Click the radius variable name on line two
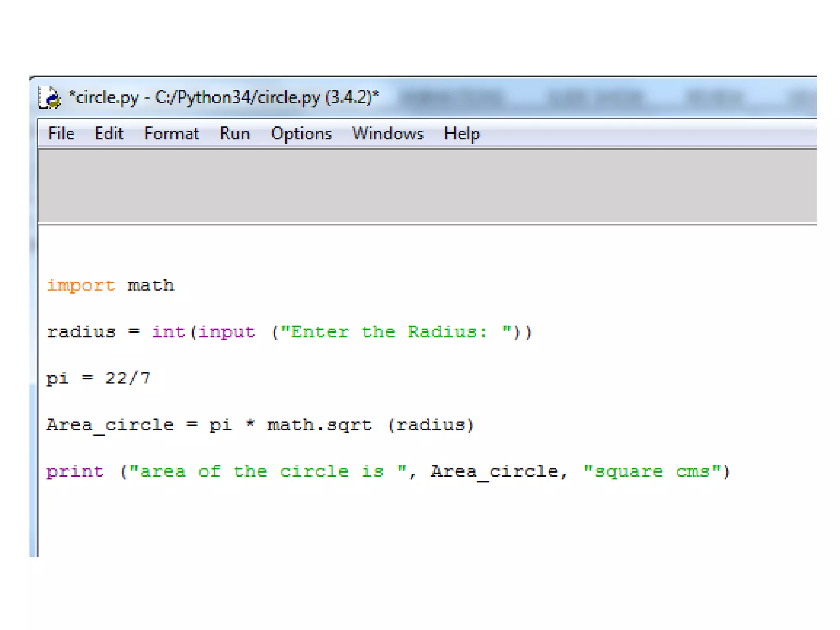The width and height of the screenshot is (840, 630). point(81,332)
